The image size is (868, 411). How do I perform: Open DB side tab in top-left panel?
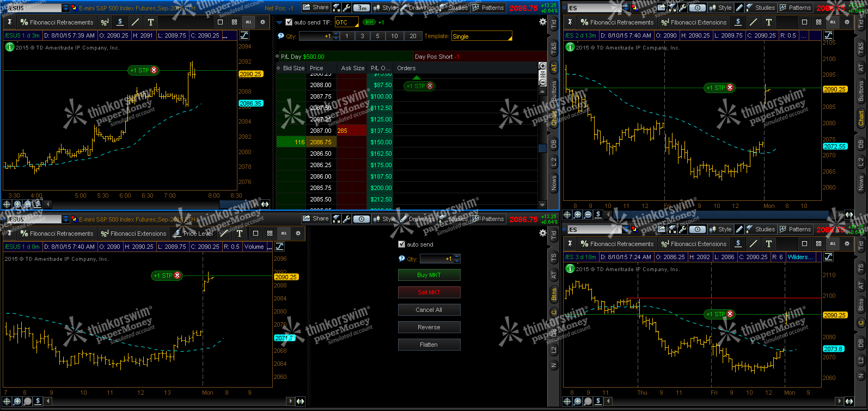click(554, 144)
